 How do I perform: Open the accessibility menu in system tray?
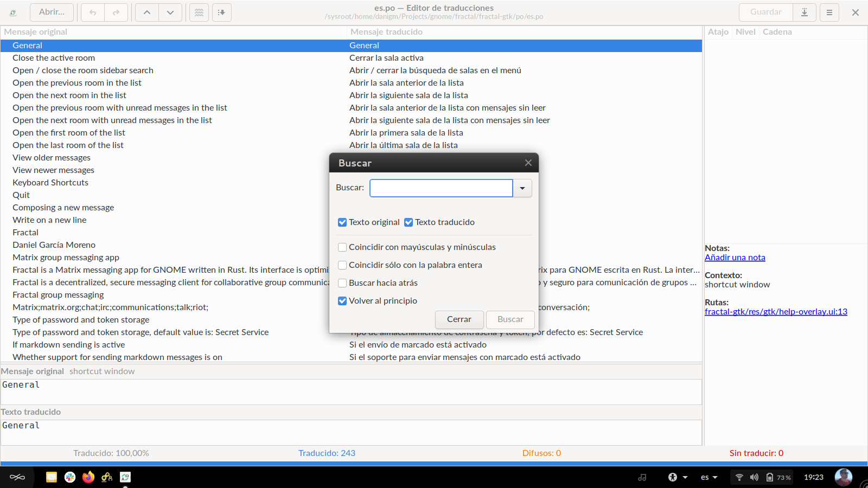click(678, 477)
